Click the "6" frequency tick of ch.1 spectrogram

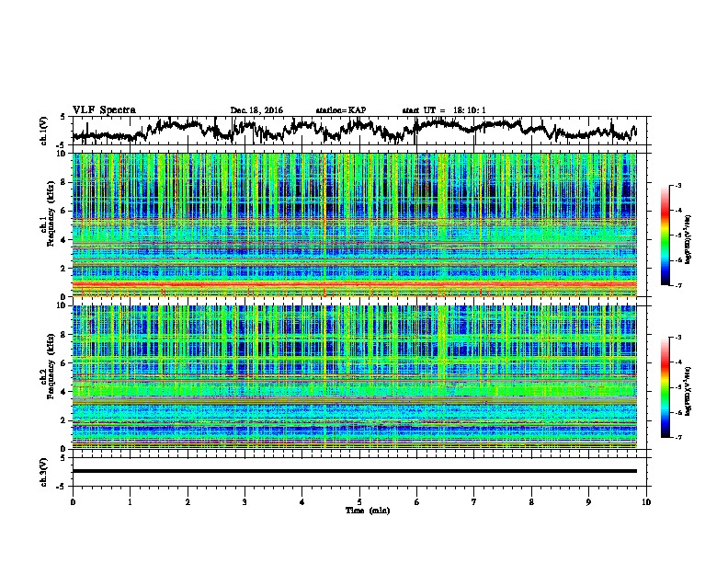click(65, 212)
